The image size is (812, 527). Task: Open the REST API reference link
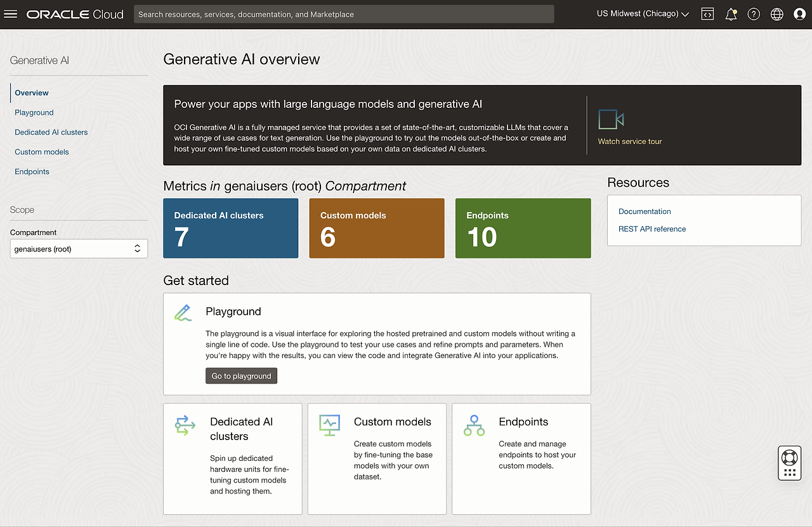click(x=652, y=229)
